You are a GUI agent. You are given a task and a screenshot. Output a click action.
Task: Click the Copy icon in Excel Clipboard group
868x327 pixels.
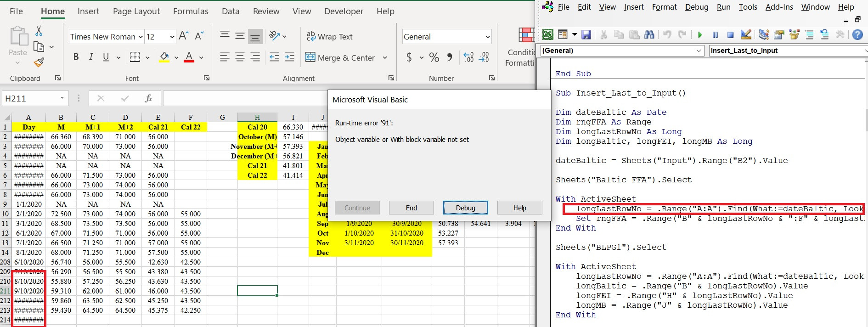(39, 46)
